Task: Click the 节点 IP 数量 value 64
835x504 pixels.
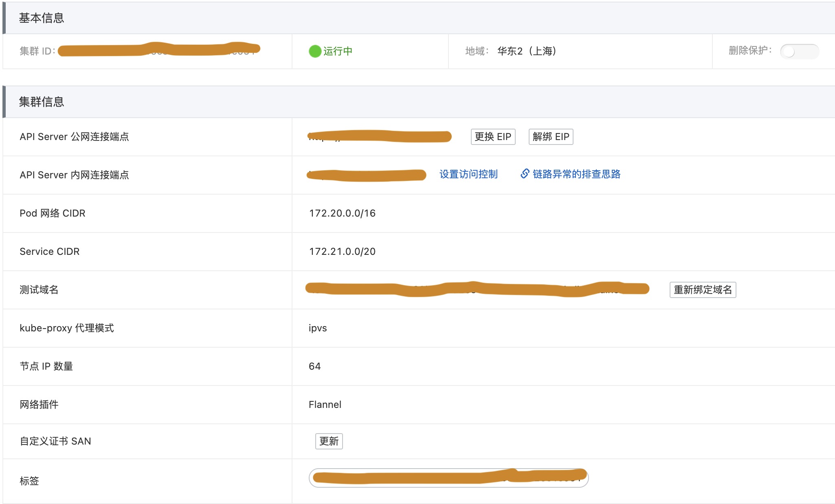Action: point(314,366)
